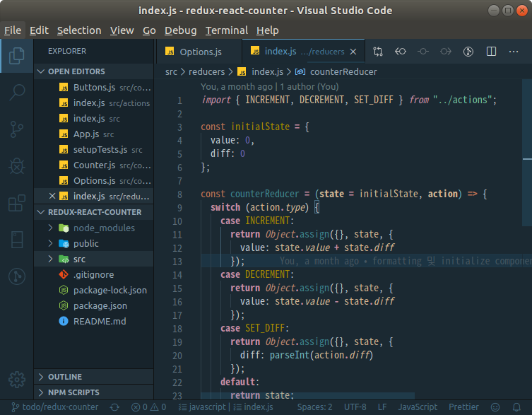This screenshot has height=415, width=532.
Task: Open the Debug view with bug icon
Action: coord(17,166)
